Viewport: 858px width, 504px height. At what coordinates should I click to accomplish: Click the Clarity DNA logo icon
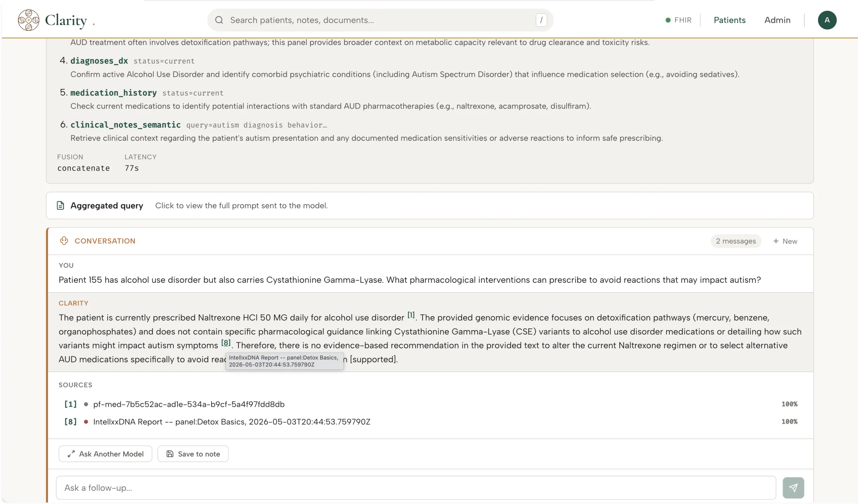pos(29,20)
